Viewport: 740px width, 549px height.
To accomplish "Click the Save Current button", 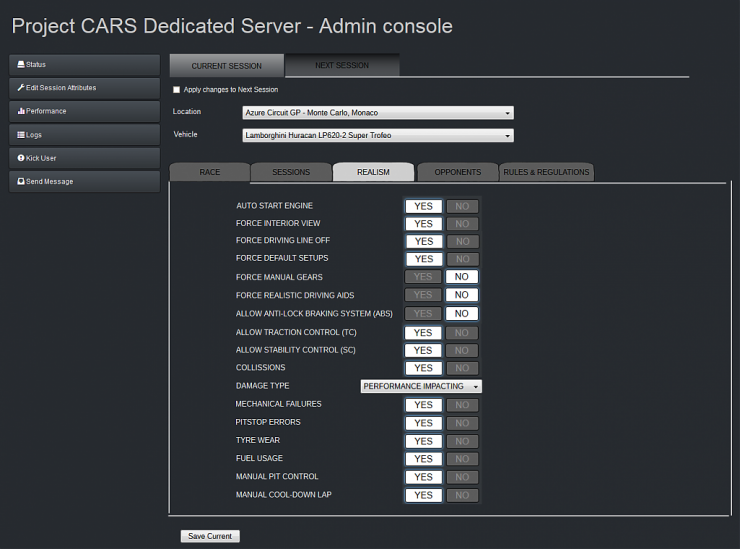I will point(210,536).
